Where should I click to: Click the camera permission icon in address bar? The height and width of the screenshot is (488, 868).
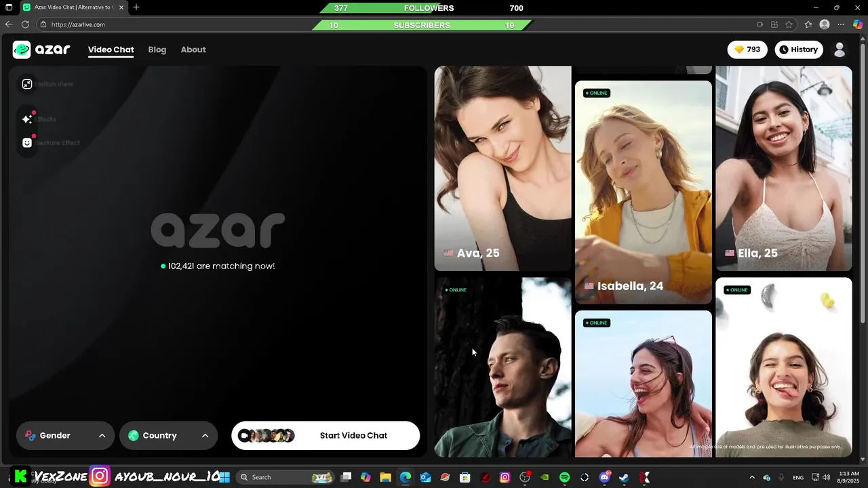click(x=759, y=24)
